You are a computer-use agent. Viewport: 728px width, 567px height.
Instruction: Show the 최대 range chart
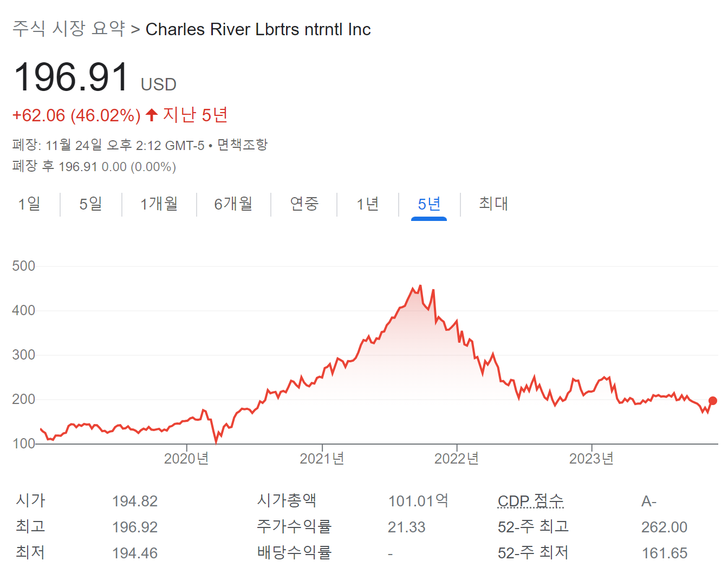[x=493, y=204]
